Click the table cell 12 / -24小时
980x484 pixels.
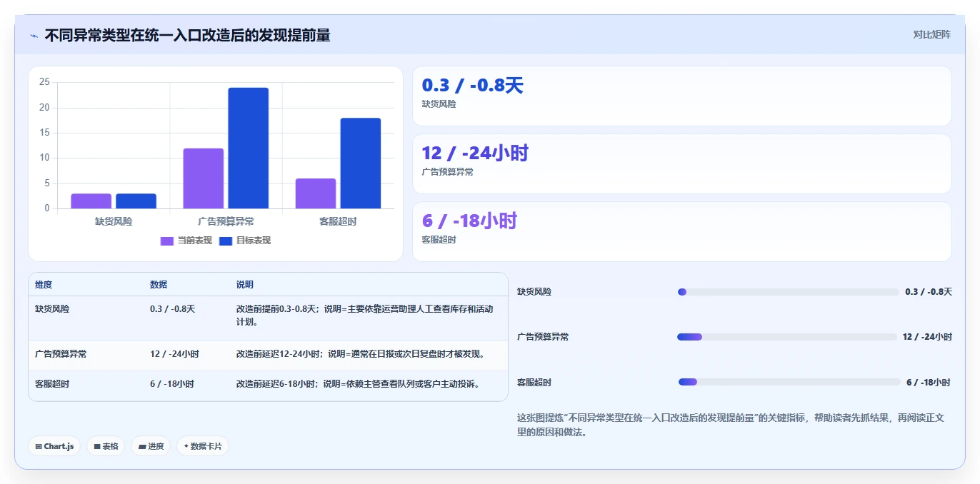pos(174,353)
